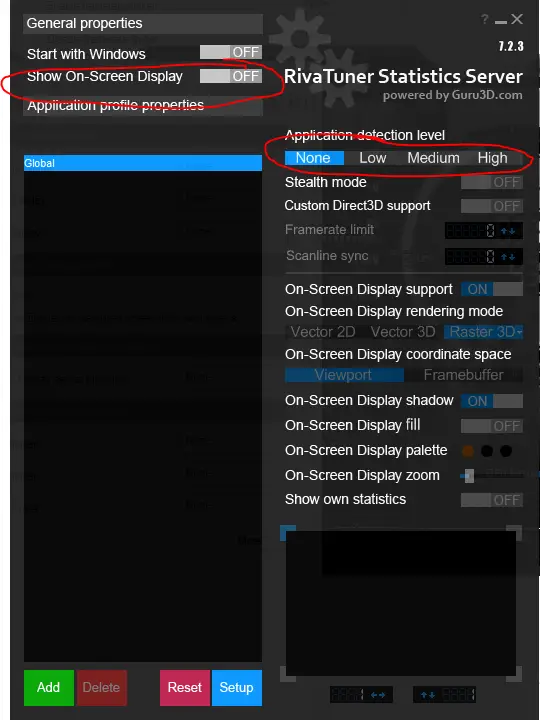
Task: Open the help question mark icon
Action: point(484,19)
